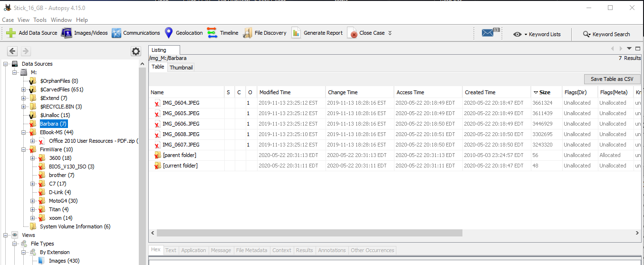
Task: Select the Table tab
Action: [158, 67]
